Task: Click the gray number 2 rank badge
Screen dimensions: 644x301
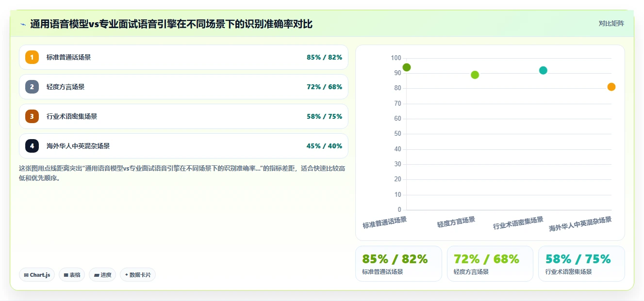Action: point(32,87)
